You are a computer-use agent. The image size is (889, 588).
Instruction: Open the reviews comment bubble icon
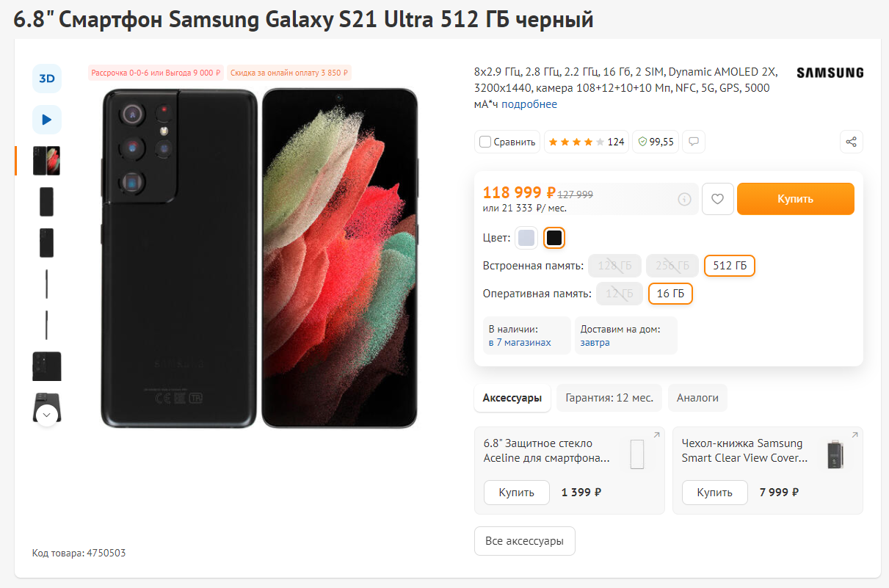[693, 142]
